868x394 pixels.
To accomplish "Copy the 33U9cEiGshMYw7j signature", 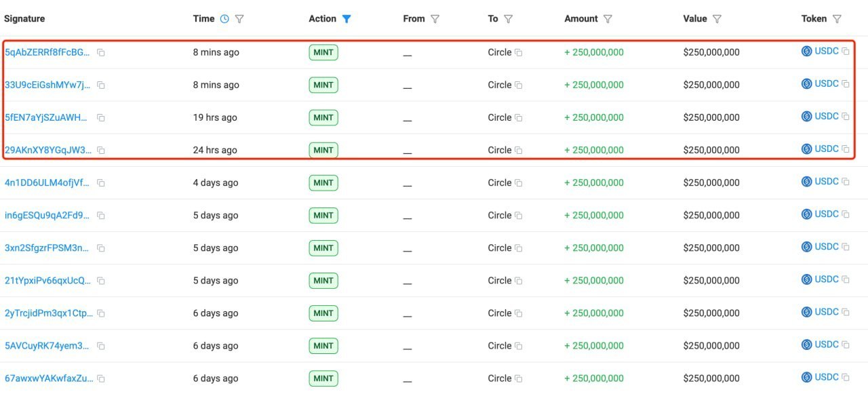I will [100, 85].
